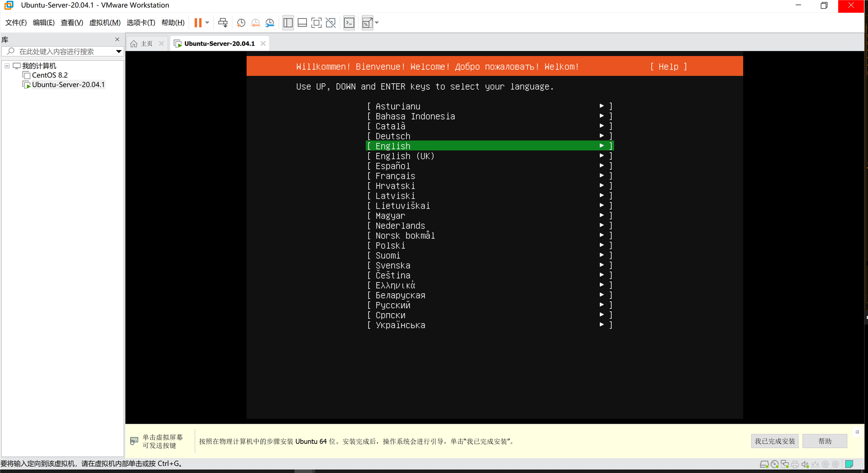Choose English (UK) language entry
This screenshot has height=473, width=868.
490,156
